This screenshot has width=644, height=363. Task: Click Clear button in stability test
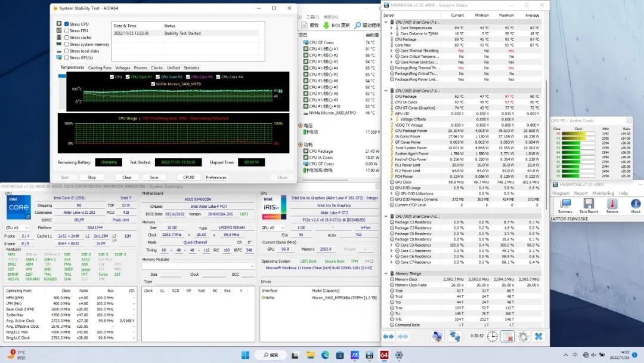pyautogui.click(x=127, y=177)
